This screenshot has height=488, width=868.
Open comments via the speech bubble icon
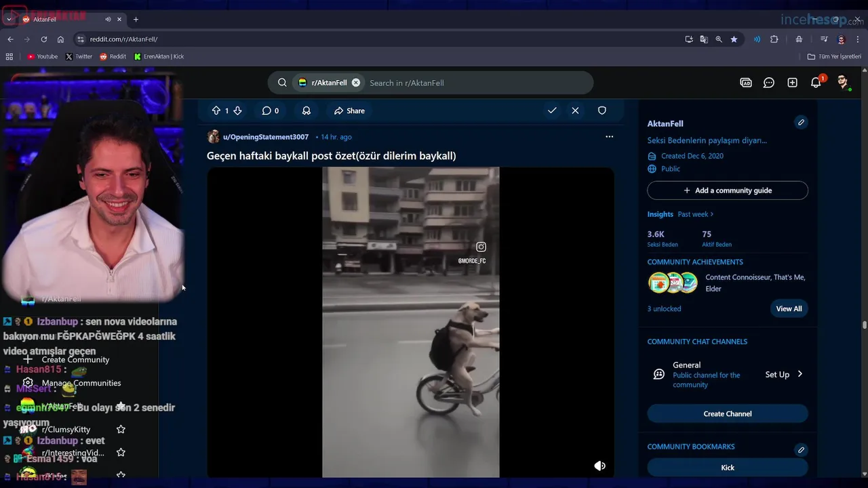[x=267, y=110]
